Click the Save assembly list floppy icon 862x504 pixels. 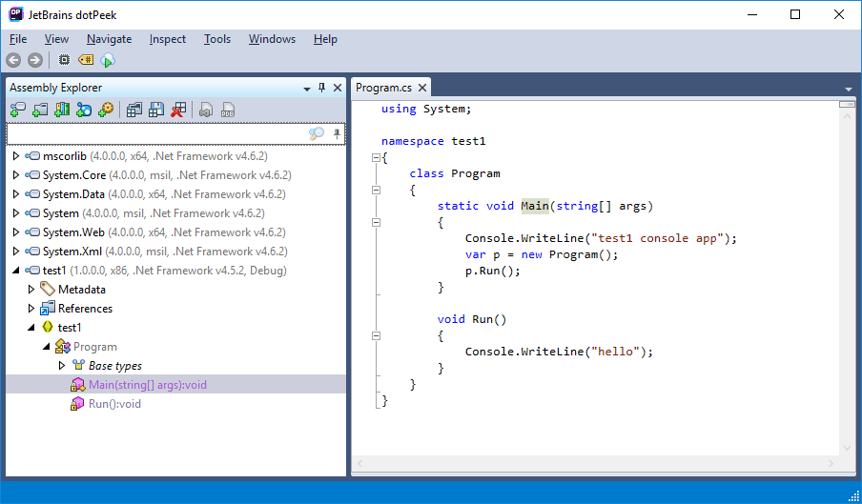[x=156, y=111]
